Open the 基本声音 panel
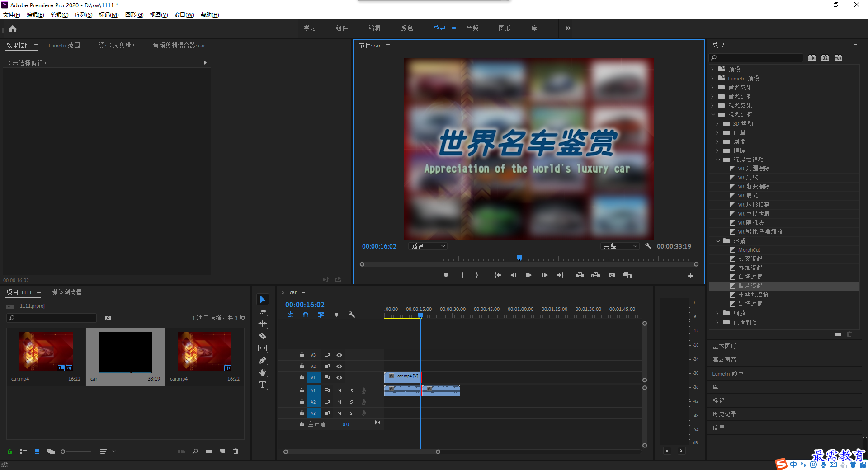868x470 pixels. [x=724, y=360]
